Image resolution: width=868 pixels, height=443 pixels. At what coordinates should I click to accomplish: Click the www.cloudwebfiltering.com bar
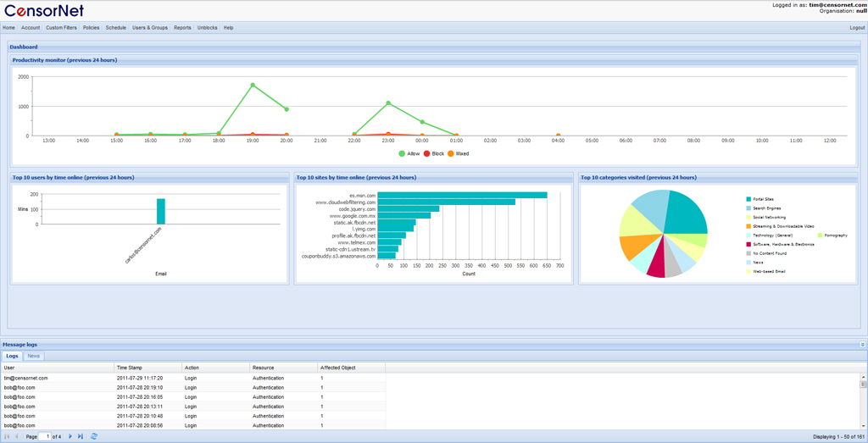446,202
